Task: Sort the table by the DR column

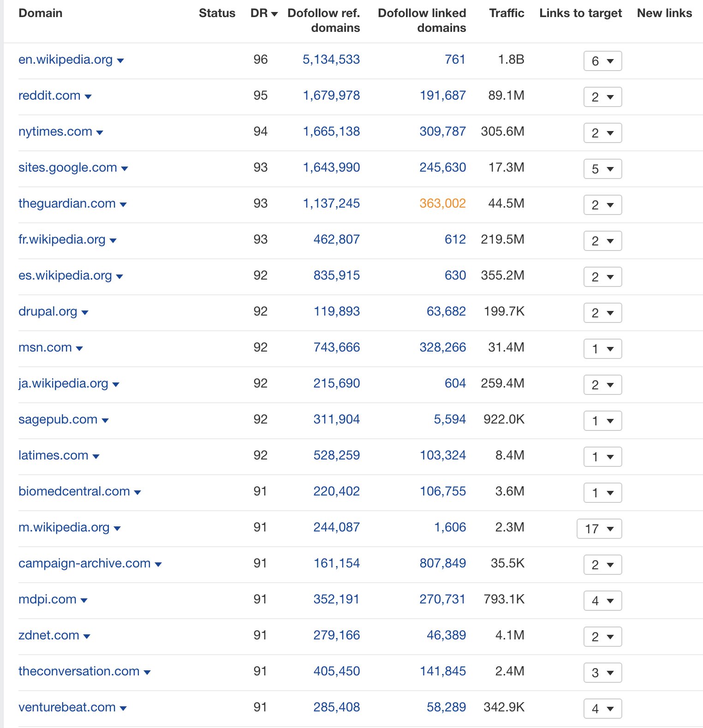Action: (264, 13)
